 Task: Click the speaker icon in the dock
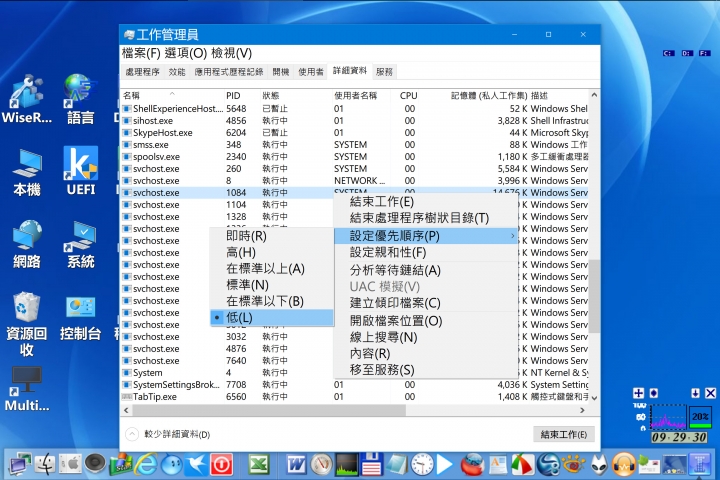(96, 464)
